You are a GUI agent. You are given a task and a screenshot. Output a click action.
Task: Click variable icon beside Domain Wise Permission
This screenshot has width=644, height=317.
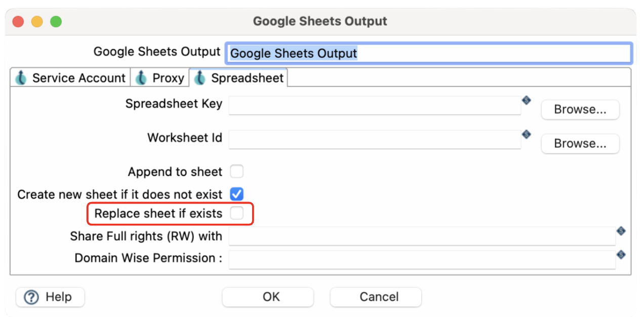pos(621,254)
